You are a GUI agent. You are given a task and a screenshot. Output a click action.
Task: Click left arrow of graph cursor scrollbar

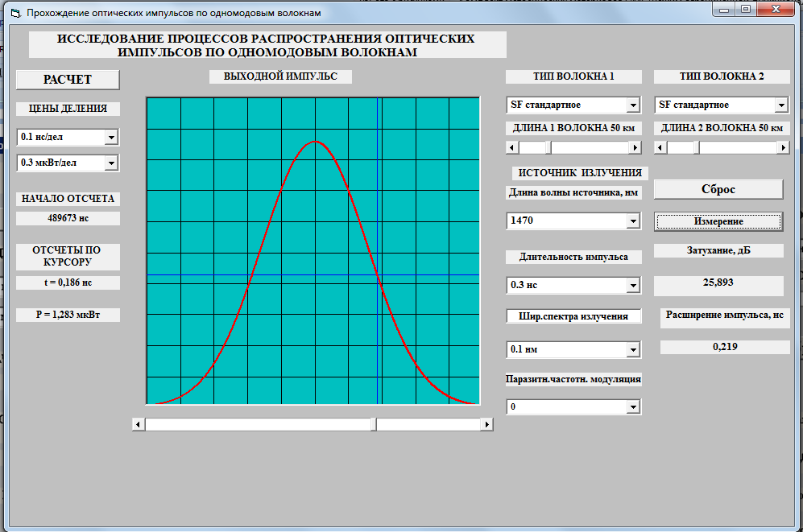(139, 424)
